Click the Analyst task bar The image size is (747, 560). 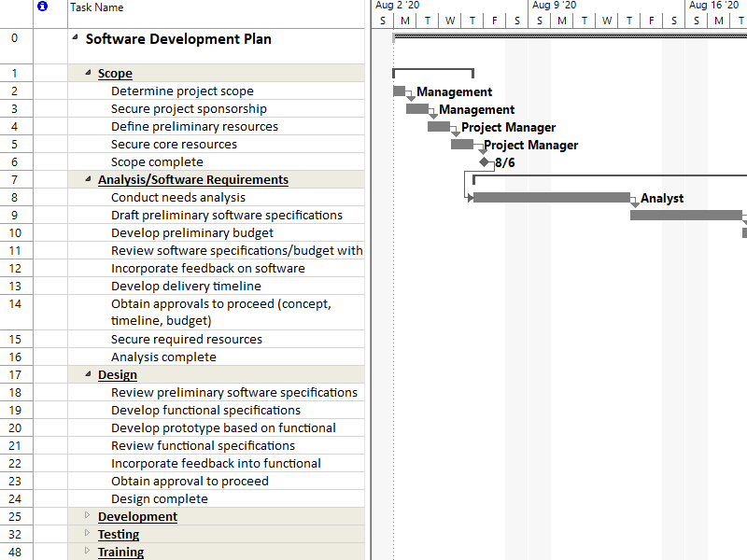pos(551,198)
